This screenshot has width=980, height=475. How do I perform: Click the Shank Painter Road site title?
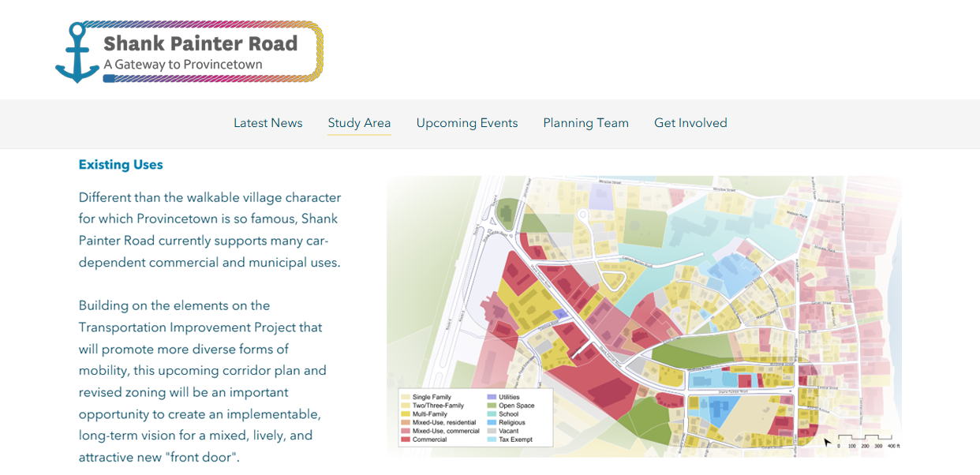(200, 43)
